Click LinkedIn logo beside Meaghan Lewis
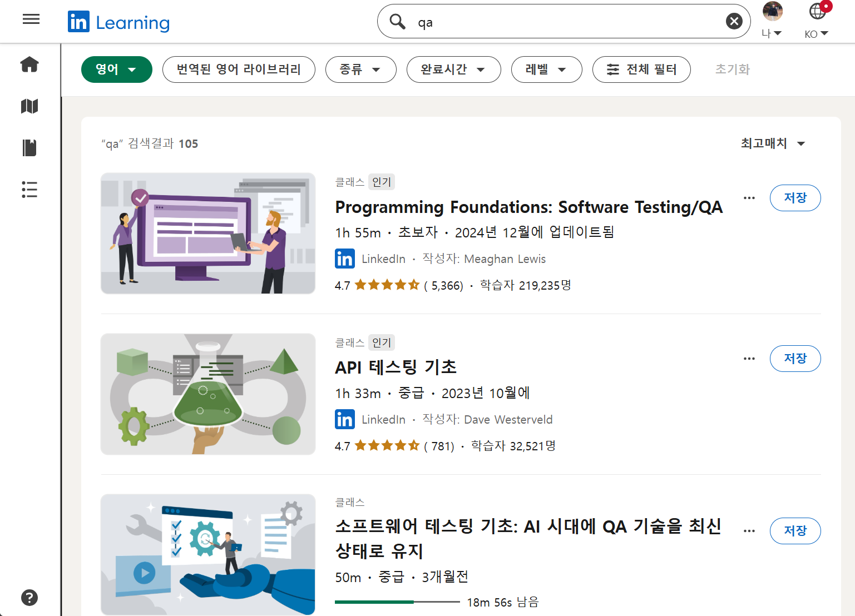The width and height of the screenshot is (855, 616). click(x=345, y=259)
